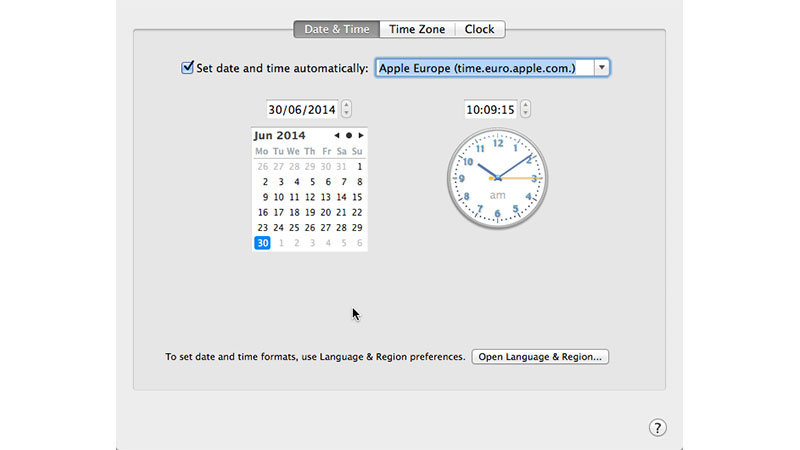Click the 30/06/2014 date field
800x450 pixels.
pos(301,109)
